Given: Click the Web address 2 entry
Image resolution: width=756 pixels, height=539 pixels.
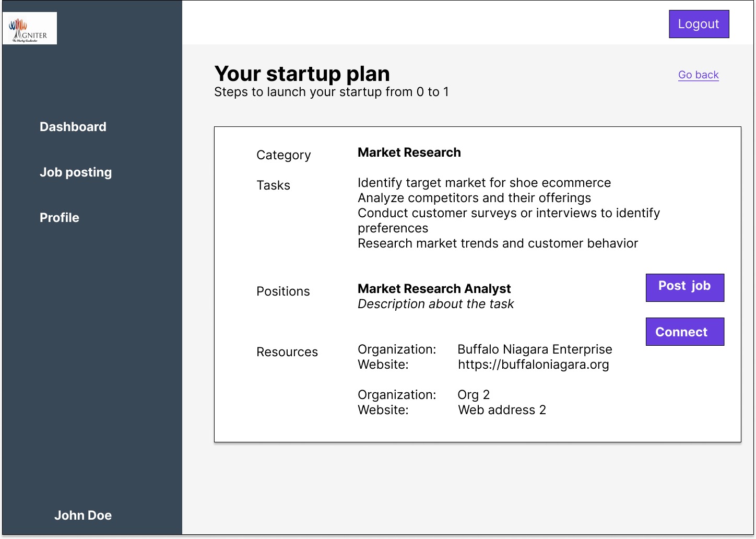Looking at the screenshot, I should 502,410.
